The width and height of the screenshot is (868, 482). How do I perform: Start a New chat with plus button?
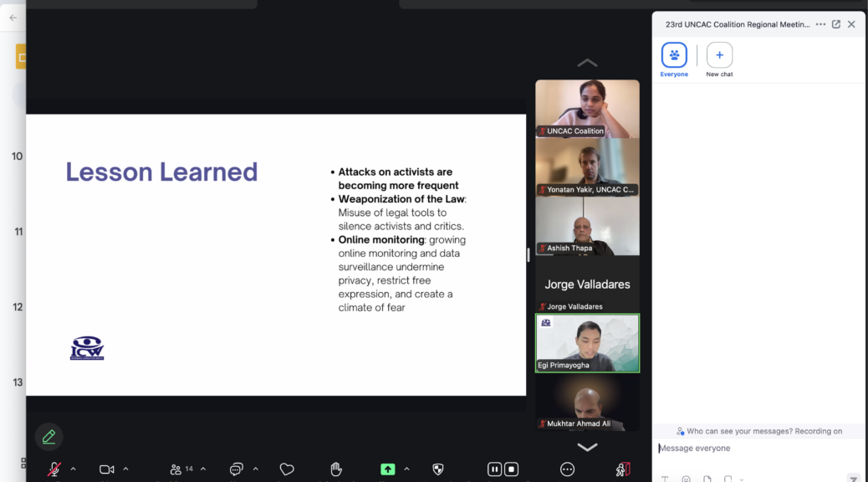719,55
